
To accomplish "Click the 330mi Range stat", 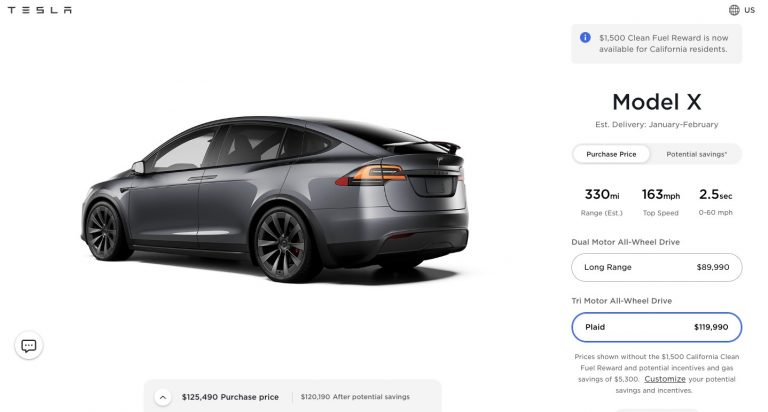I will (602, 201).
